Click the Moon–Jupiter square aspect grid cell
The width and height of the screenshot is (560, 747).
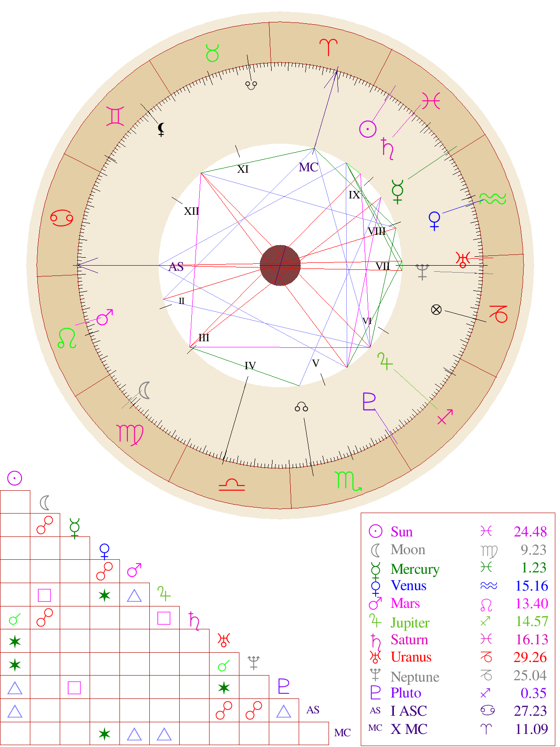45,595
